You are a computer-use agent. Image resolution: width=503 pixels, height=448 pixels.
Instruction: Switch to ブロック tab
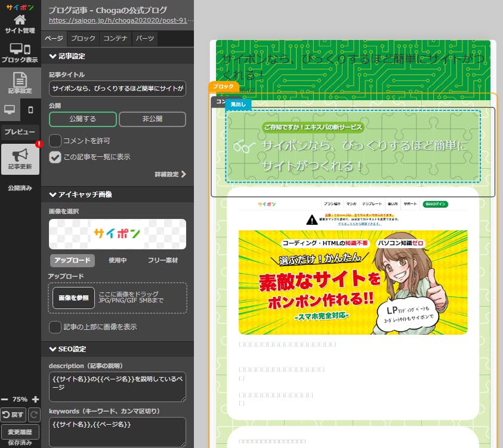point(83,39)
